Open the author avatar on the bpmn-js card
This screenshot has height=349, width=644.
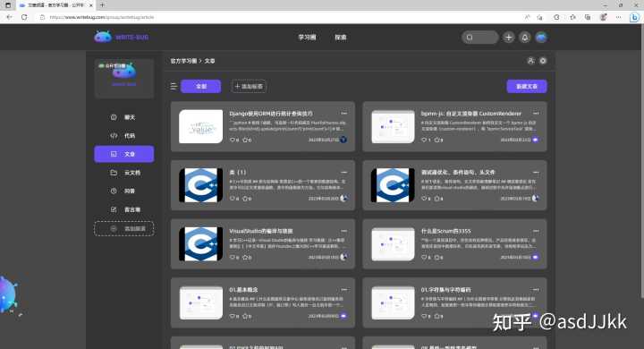(535, 140)
